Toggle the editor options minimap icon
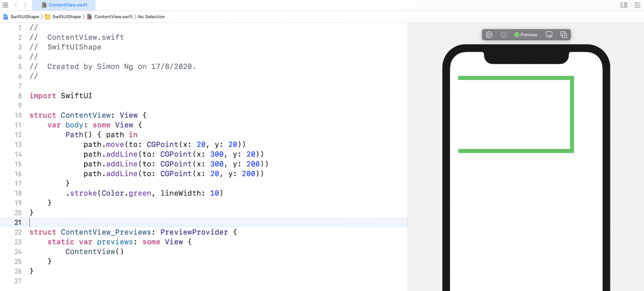The height and width of the screenshot is (291, 644). click(x=624, y=5)
